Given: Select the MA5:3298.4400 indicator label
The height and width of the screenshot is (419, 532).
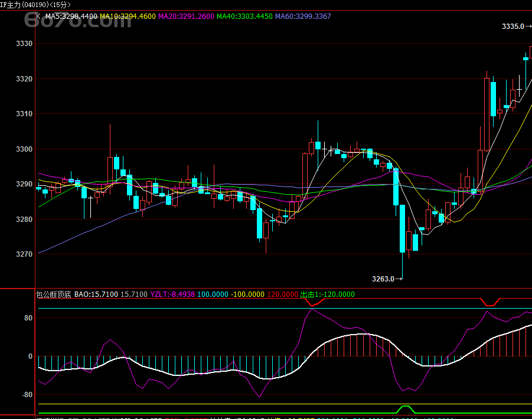Looking at the screenshot, I should point(71,17).
